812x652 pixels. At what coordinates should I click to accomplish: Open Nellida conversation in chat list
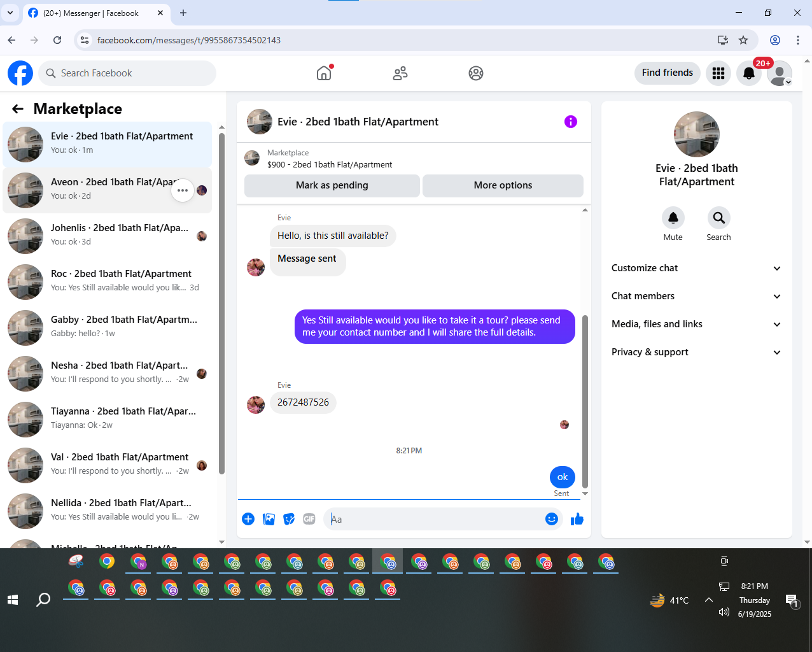108,511
